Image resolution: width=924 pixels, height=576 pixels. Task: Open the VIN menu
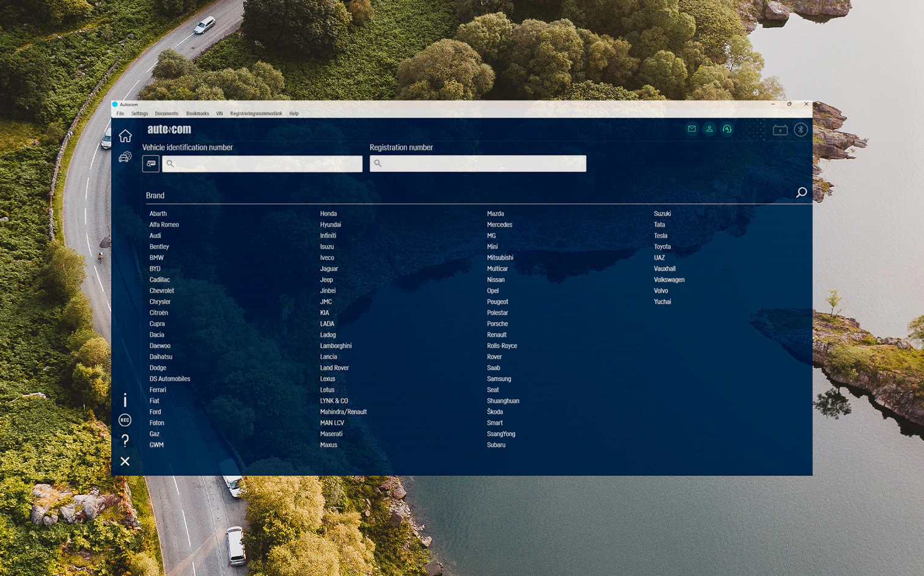click(219, 113)
